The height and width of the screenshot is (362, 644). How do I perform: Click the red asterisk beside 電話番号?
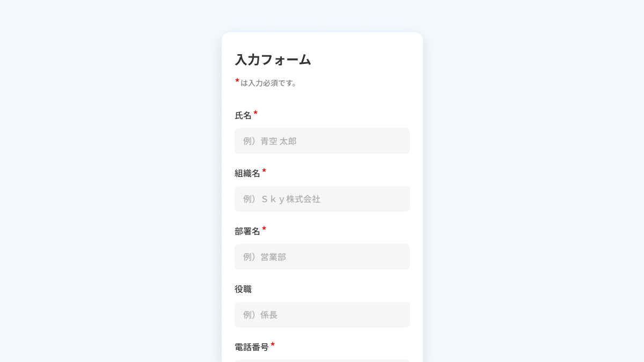pyautogui.click(x=273, y=344)
